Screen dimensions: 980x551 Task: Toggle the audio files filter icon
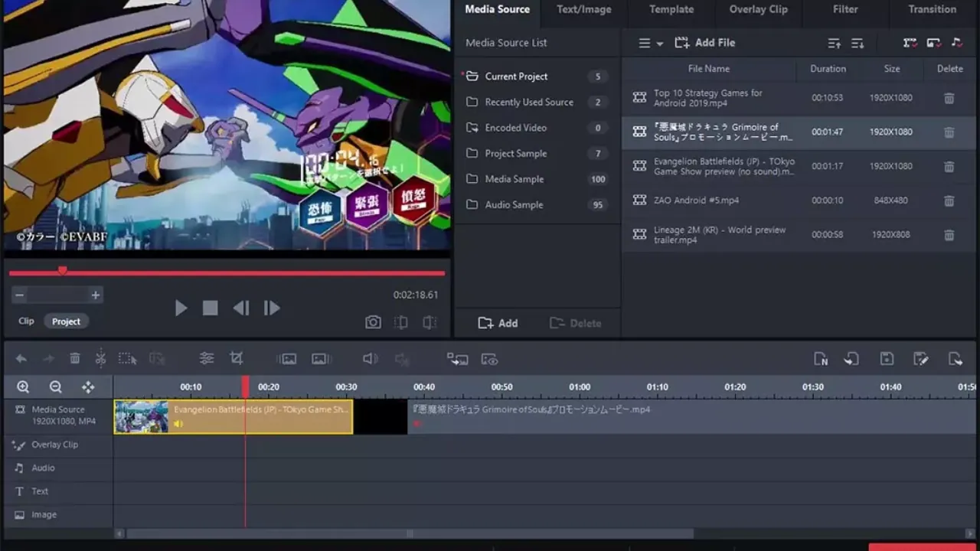coord(957,43)
